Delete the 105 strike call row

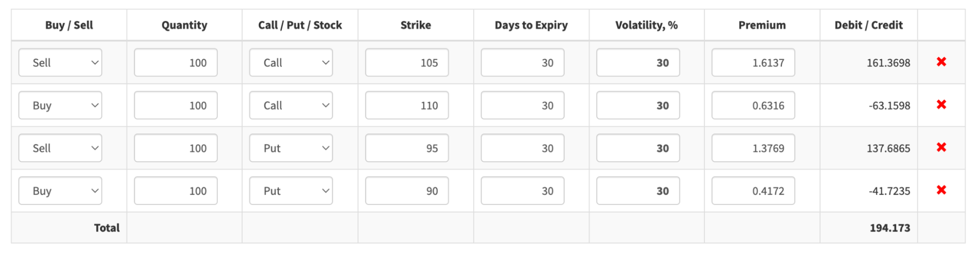(941, 62)
